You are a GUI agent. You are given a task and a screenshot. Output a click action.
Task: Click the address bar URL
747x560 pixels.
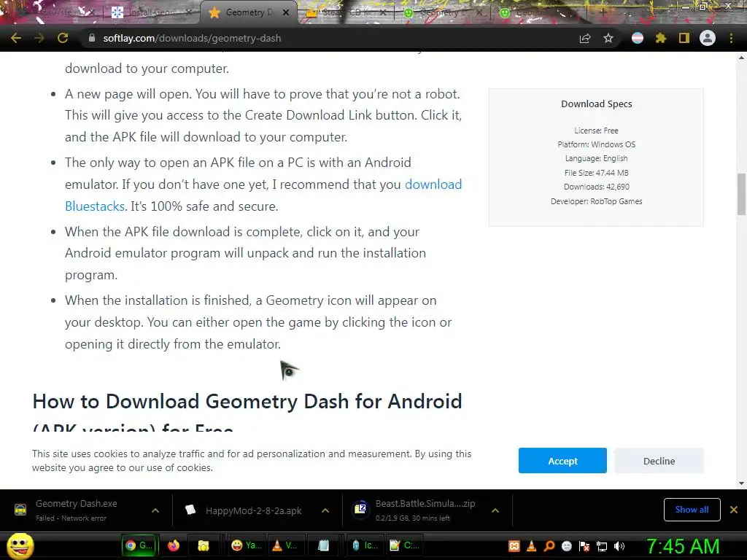point(192,38)
